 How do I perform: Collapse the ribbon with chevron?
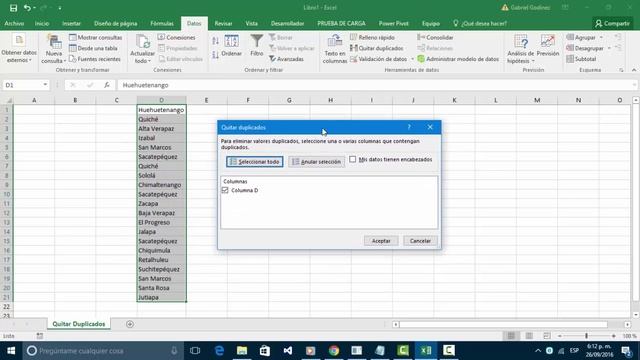point(634,70)
